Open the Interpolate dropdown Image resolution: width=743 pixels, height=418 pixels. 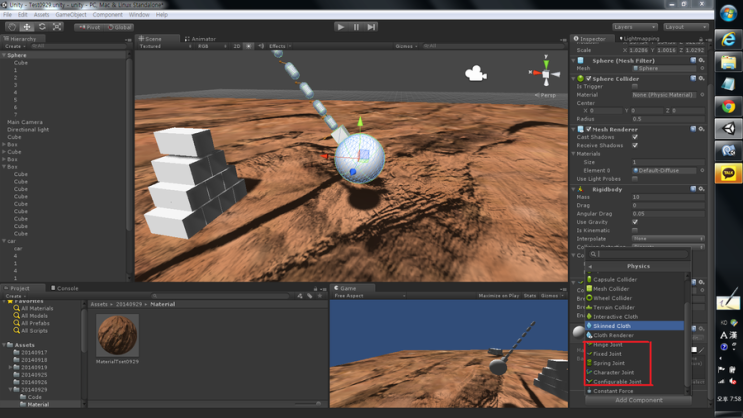(668, 239)
